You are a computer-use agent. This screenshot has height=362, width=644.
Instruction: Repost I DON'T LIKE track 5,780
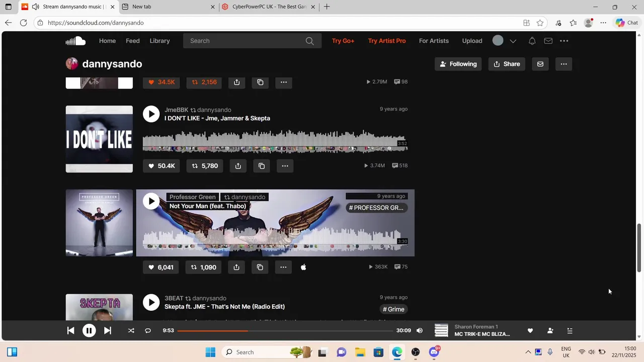[x=205, y=166]
